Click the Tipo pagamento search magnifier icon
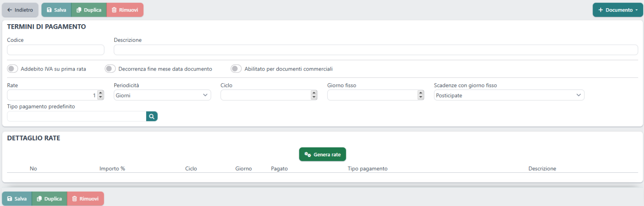644x206 pixels. (152, 117)
